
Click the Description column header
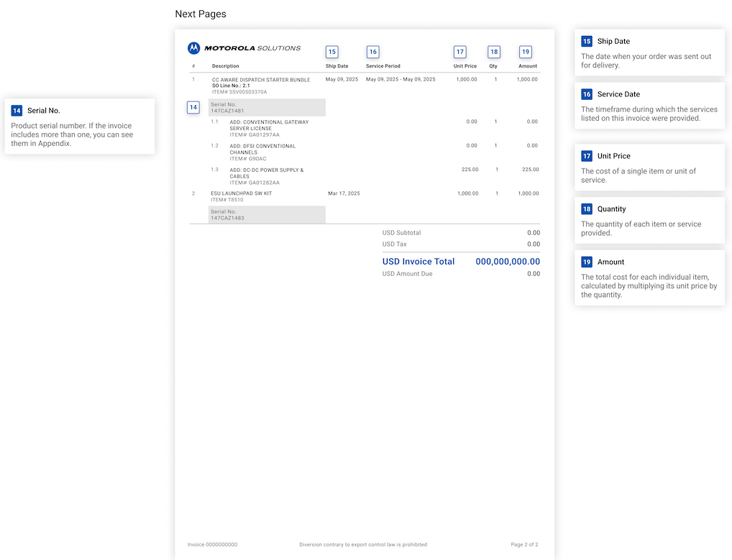pos(226,66)
